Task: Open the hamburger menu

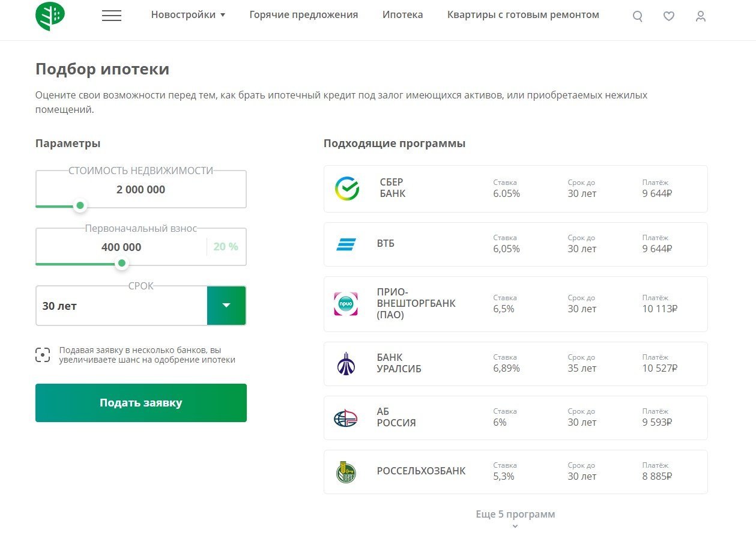Action: click(112, 16)
